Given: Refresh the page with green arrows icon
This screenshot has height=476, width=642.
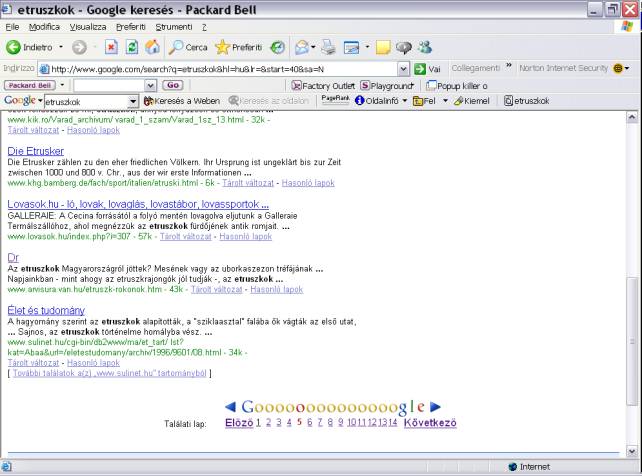Looking at the screenshot, I should (x=132, y=47).
